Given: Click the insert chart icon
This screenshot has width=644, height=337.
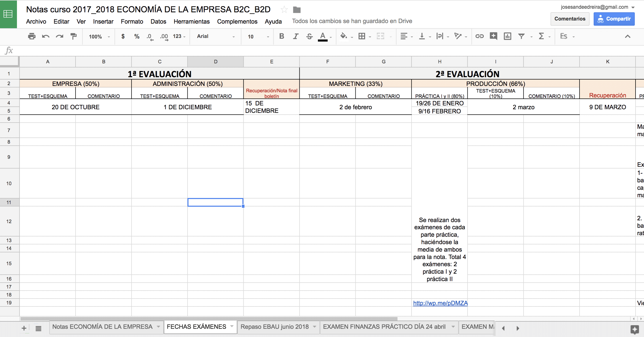Looking at the screenshot, I should pos(507,36).
